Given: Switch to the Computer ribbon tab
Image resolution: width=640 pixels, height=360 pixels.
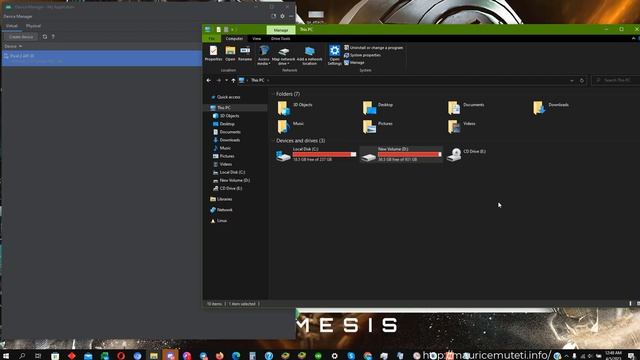Looking at the screenshot, I should 234,38.
